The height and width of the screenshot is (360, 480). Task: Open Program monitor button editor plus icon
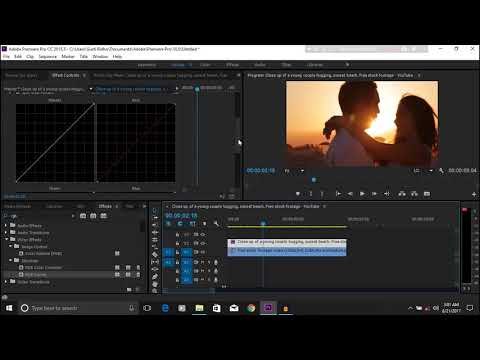pos(474,194)
